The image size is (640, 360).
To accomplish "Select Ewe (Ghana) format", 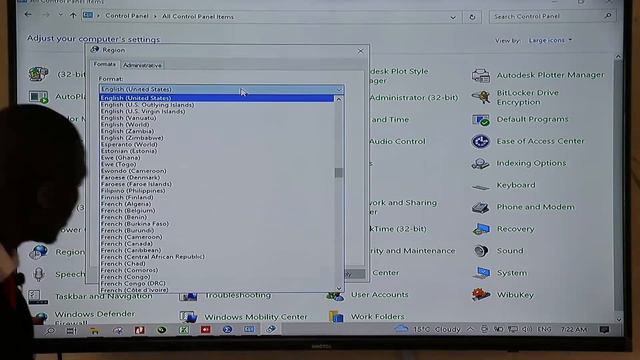I will point(216,158).
